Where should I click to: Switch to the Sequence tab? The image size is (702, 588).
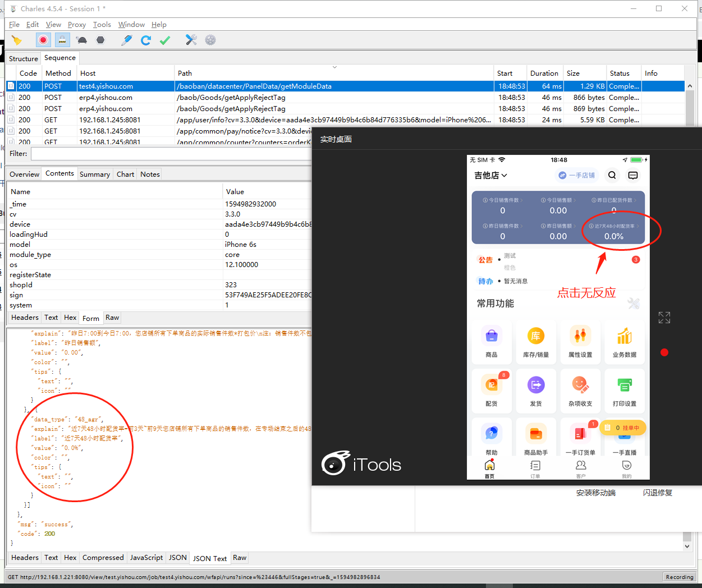(x=60, y=58)
